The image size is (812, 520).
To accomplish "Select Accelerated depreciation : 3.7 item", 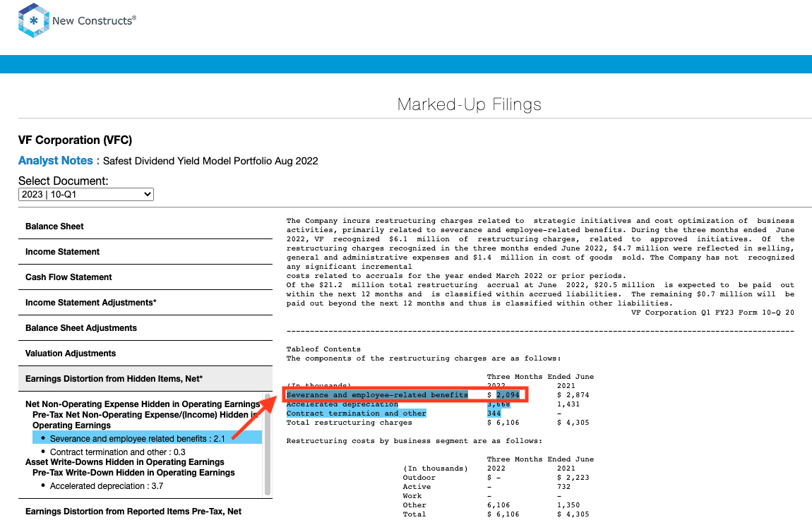I will coord(106,486).
